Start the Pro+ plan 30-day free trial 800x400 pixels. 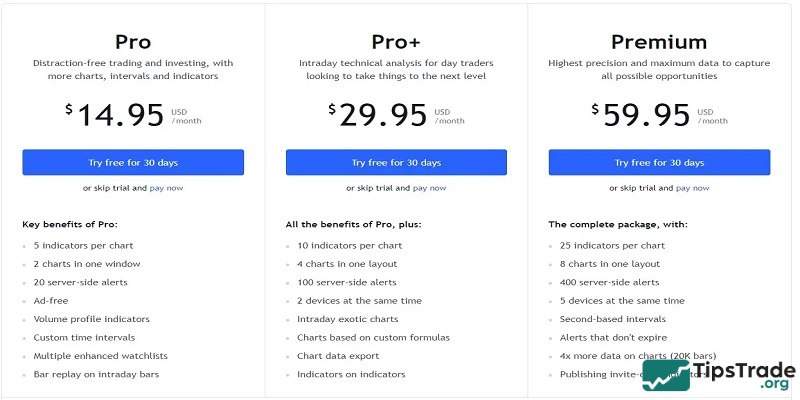[396, 162]
